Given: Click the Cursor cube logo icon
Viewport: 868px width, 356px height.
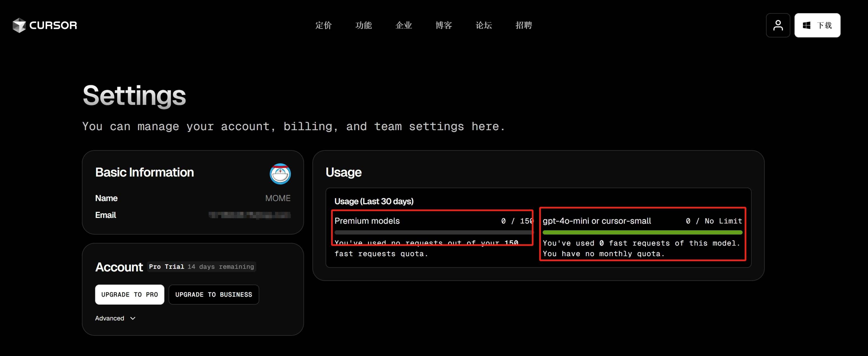Looking at the screenshot, I should (x=19, y=25).
